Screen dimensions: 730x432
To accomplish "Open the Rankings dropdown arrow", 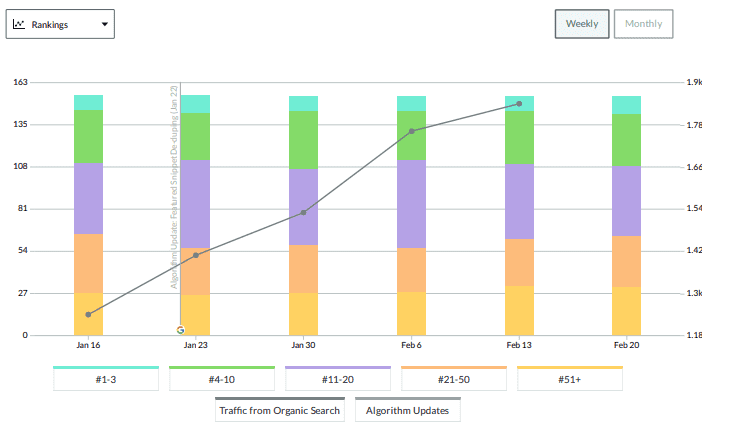I will [104, 24].
